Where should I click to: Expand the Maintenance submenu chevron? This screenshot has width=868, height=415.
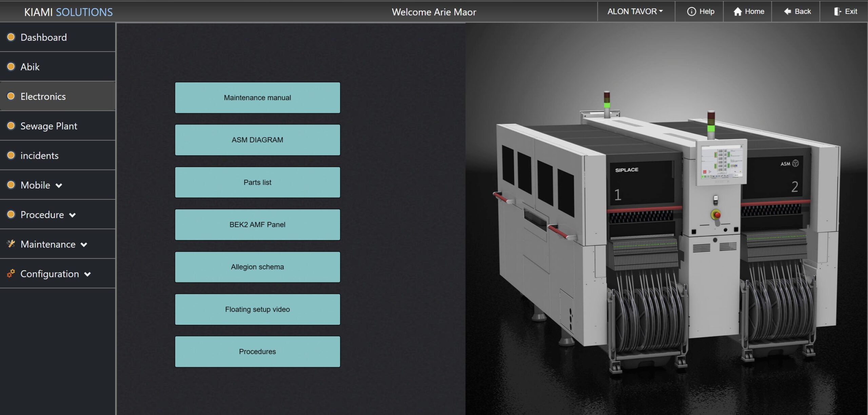[x=84, y=244]
